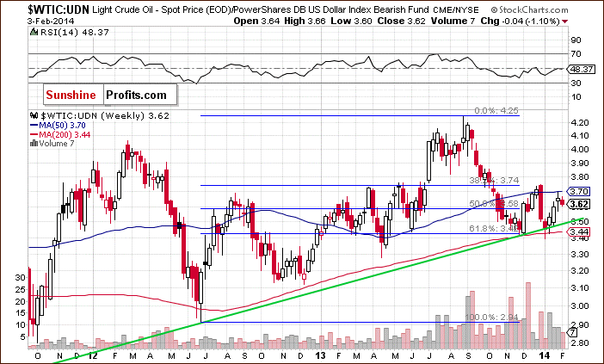Click the blue 3.70 MA(50) price tag
604x364 pixels.
point(579,191)
